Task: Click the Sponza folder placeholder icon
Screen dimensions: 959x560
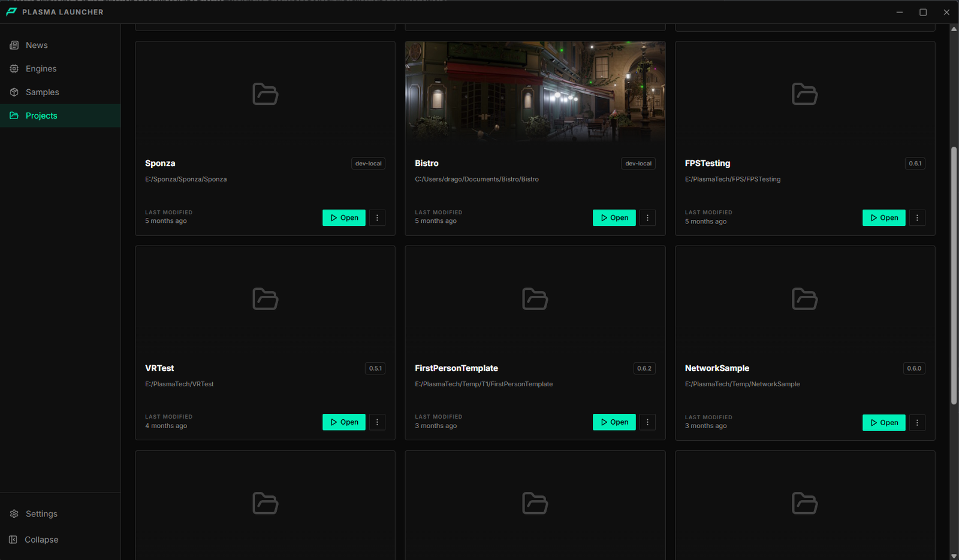Action: pos(266,94)
